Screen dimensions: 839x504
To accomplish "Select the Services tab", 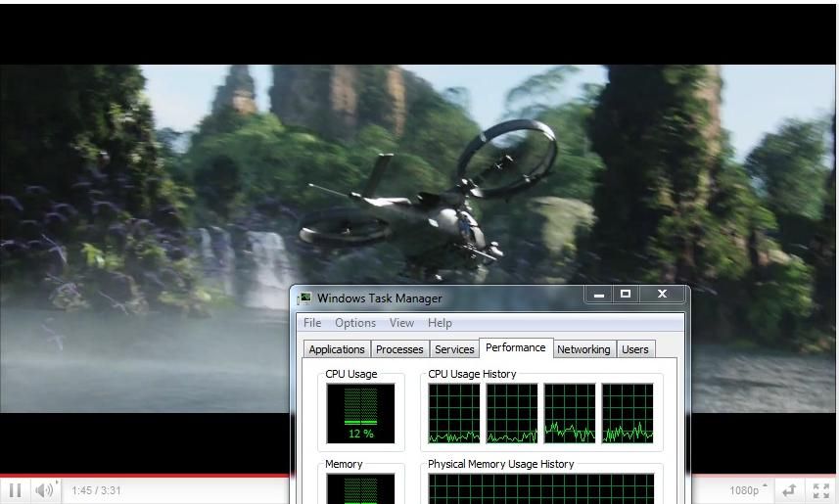I will click(454, 349).
